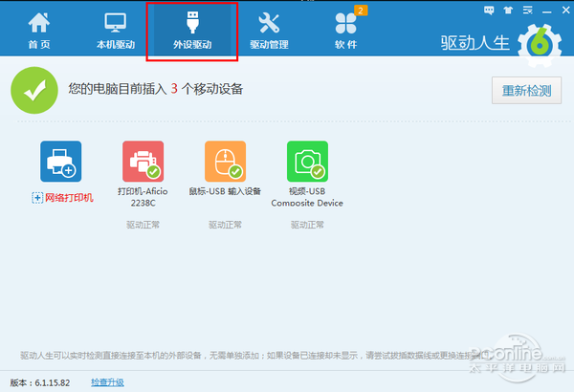
Task: Click the 网络打印机 red text link
Action: tap(70, 198)
